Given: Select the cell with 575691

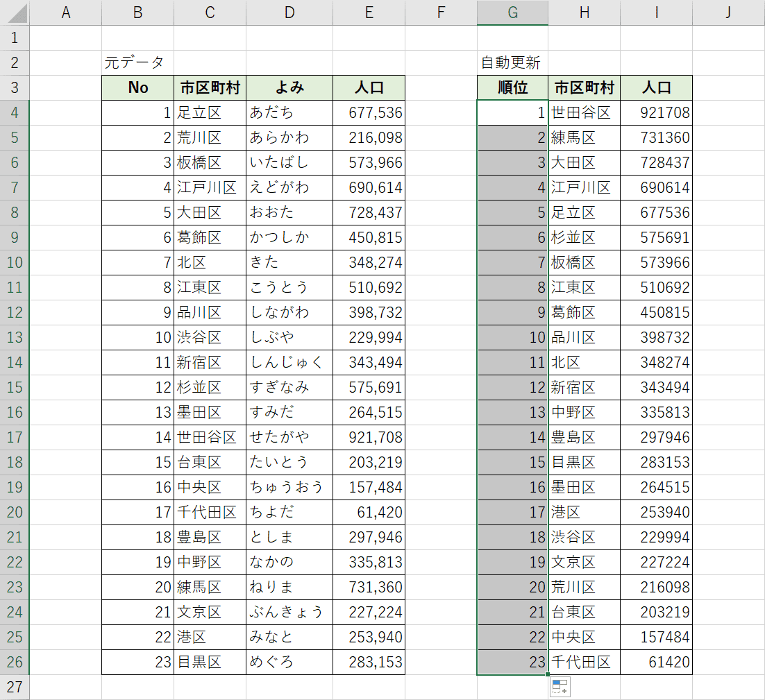Looking at the screenshot, I should (x=656, y=237).
